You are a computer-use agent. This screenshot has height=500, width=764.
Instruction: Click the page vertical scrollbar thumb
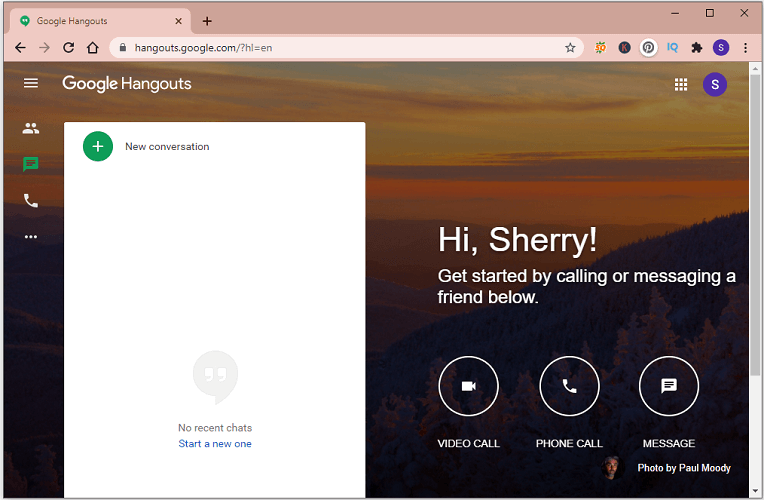click(x=755, y=226)
